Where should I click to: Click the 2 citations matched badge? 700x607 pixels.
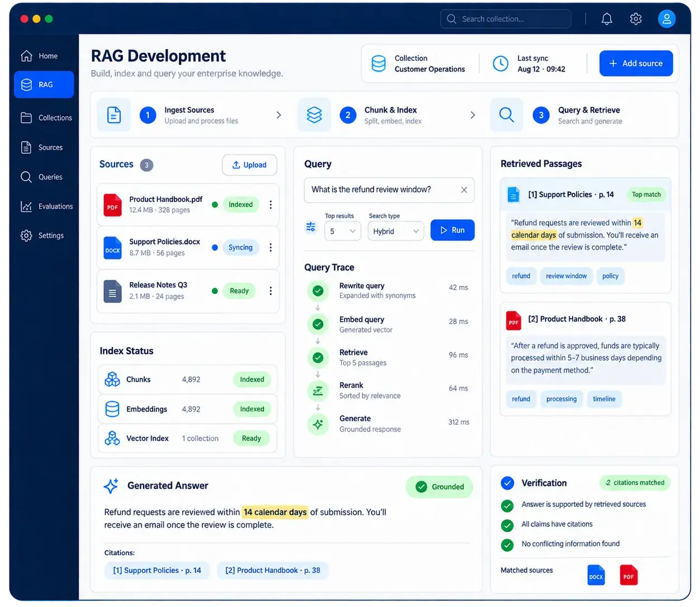point(635,483)
